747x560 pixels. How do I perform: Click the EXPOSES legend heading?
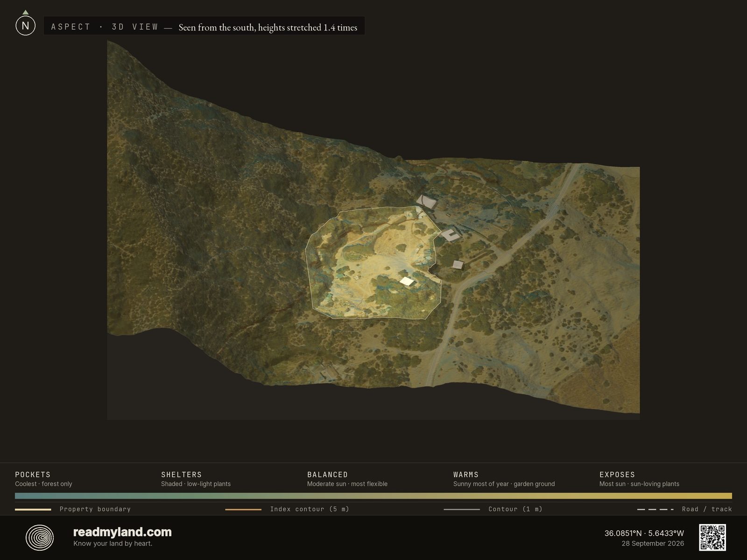coord(617,475)
